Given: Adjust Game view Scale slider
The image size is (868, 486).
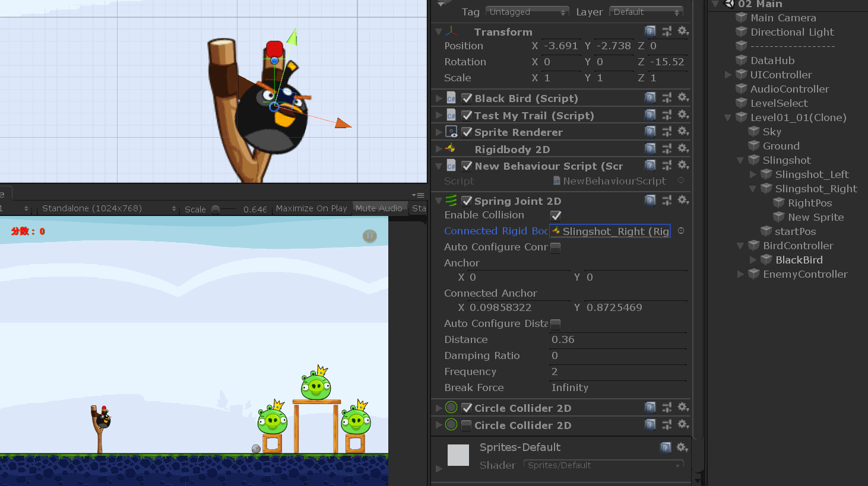Looking at the screenshot, I should (216, 209).
